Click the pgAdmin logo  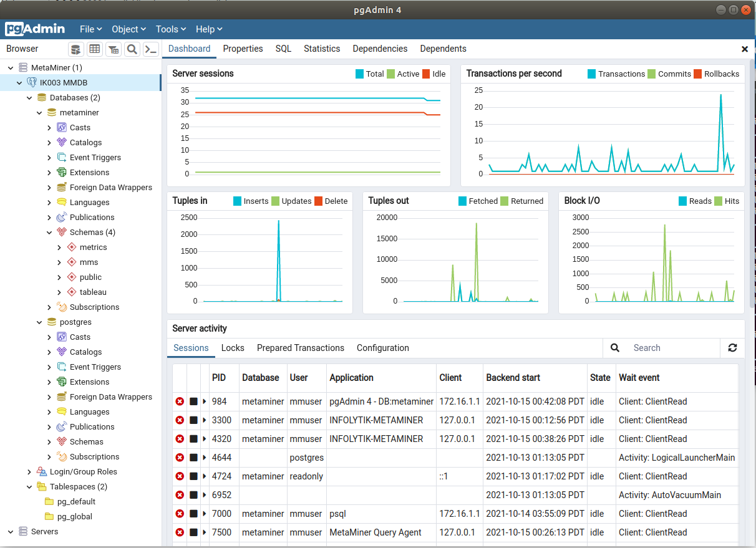(35, 29)
